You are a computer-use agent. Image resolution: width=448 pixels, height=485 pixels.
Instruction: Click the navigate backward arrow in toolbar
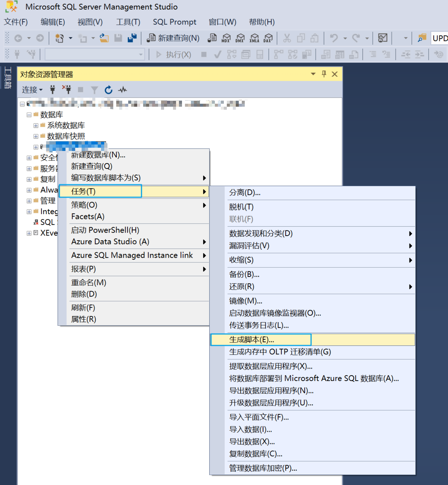pos(18,38)
